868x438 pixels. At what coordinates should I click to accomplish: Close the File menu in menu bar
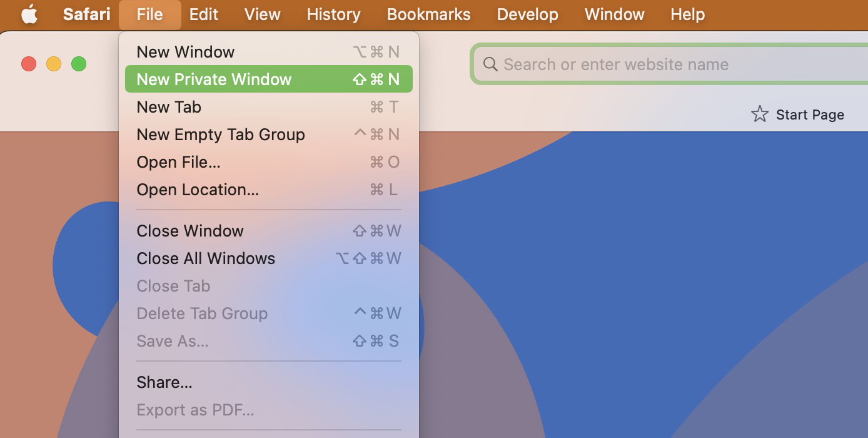[149, 14]
